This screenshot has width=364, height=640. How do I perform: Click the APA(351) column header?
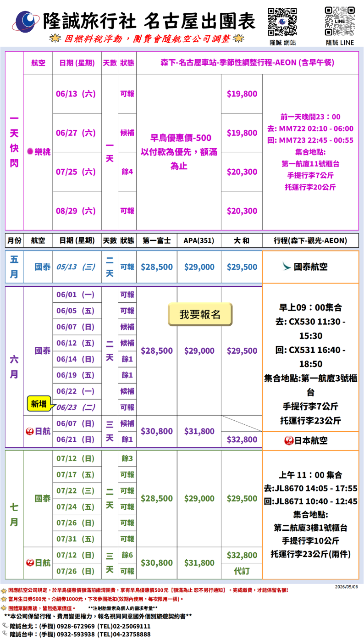(x=199, y=240)
